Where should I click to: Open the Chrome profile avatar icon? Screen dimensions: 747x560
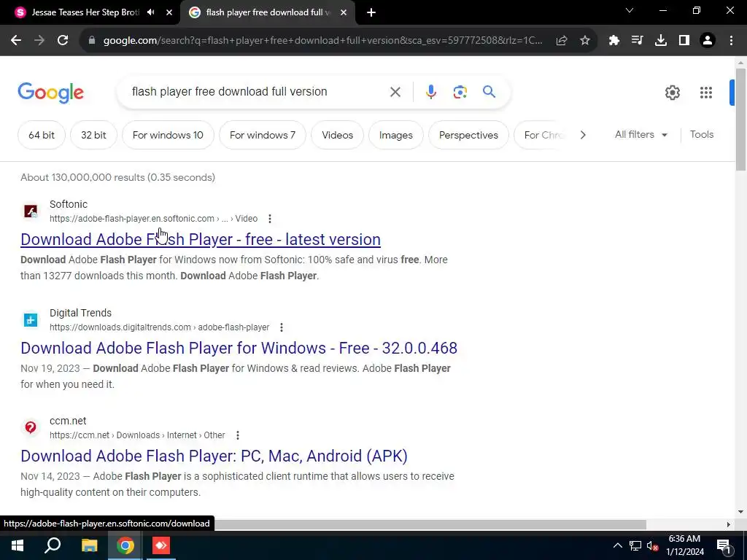point(708,41)
